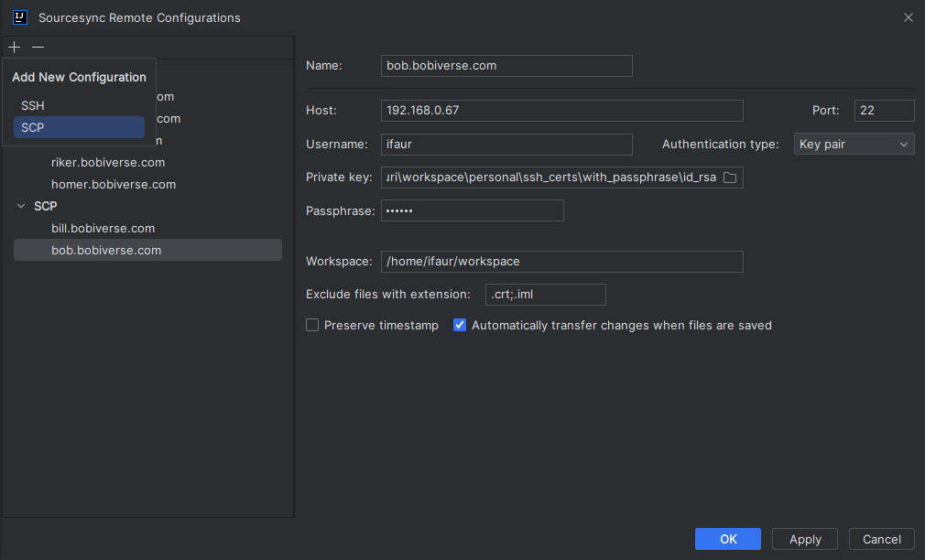Click the Workspace path field
This screenshot has width=925, height=560.
(x=562, y=262)
